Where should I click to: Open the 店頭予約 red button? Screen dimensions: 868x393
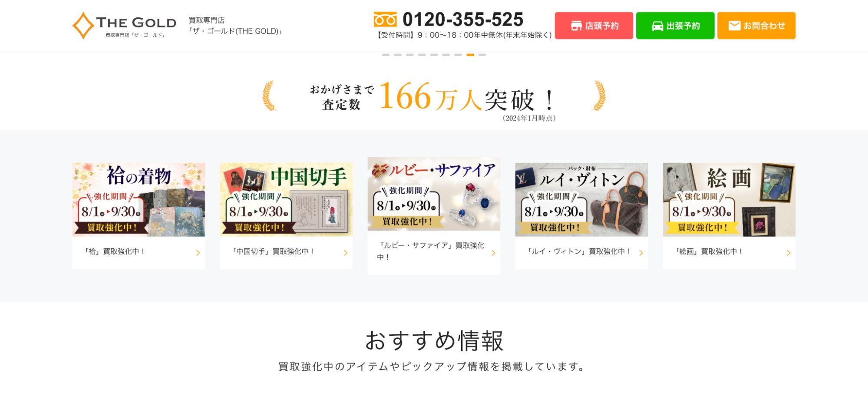tap(594, 26)
